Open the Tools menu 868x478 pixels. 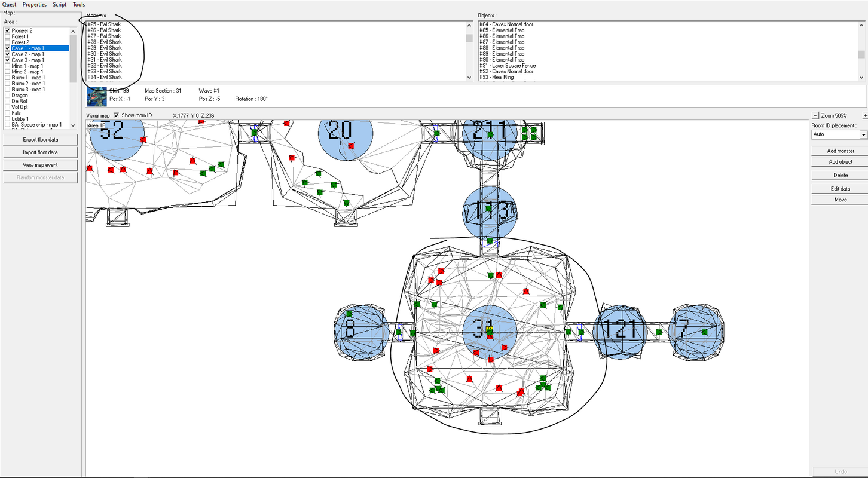(79, 4)
